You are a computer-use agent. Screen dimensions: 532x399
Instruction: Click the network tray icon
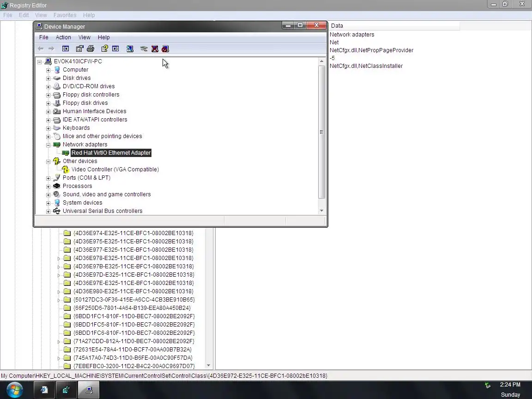click(488, 385)
